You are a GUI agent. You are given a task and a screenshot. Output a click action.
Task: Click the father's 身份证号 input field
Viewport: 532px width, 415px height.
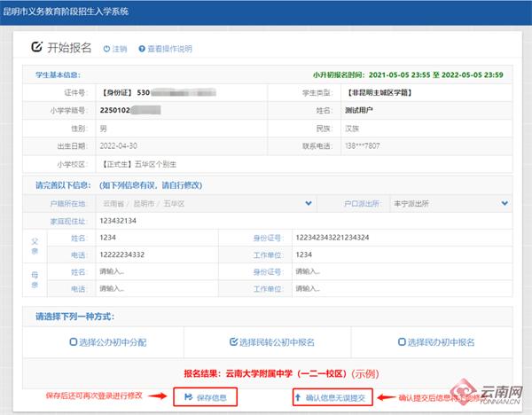402,238
